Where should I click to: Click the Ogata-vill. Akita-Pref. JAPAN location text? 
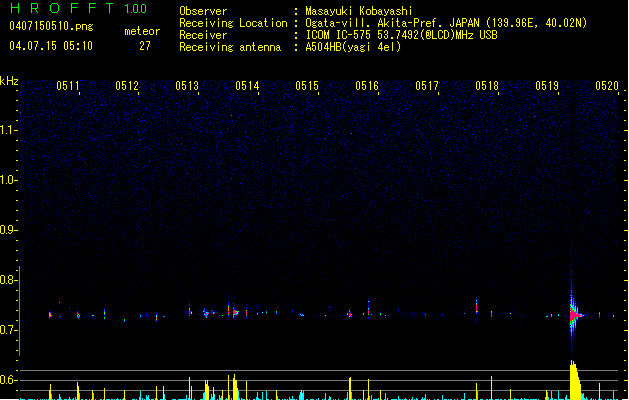446,23
